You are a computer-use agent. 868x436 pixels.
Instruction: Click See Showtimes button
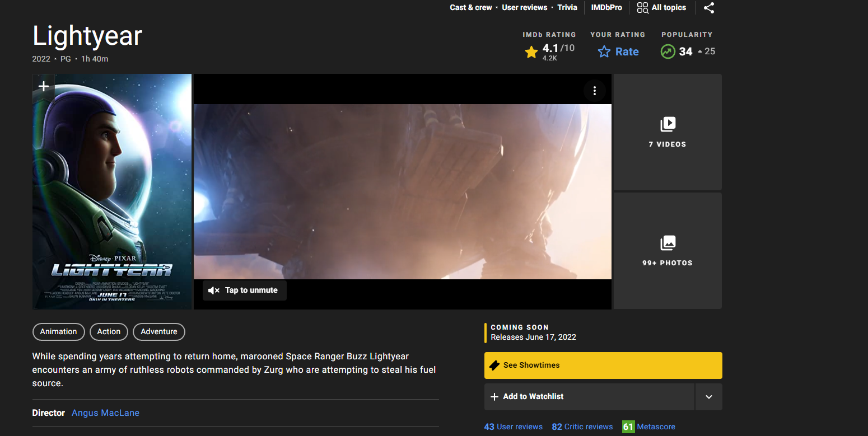click(603, 365)
